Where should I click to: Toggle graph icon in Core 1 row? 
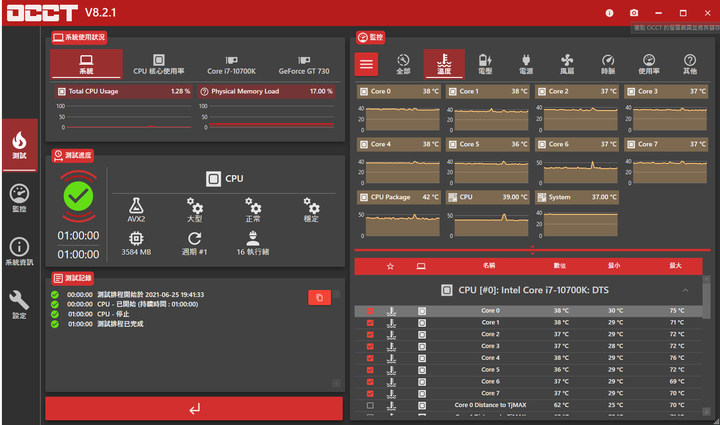click(x=391, y=323)
